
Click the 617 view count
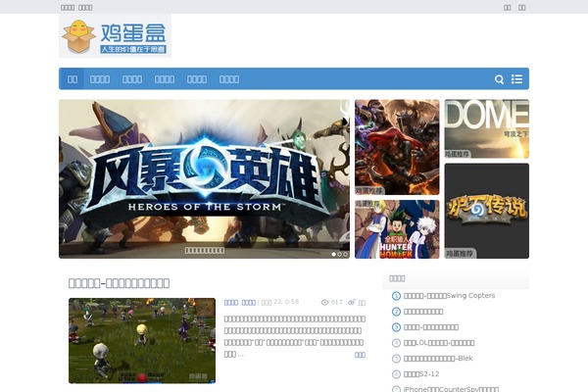[337, 303]
